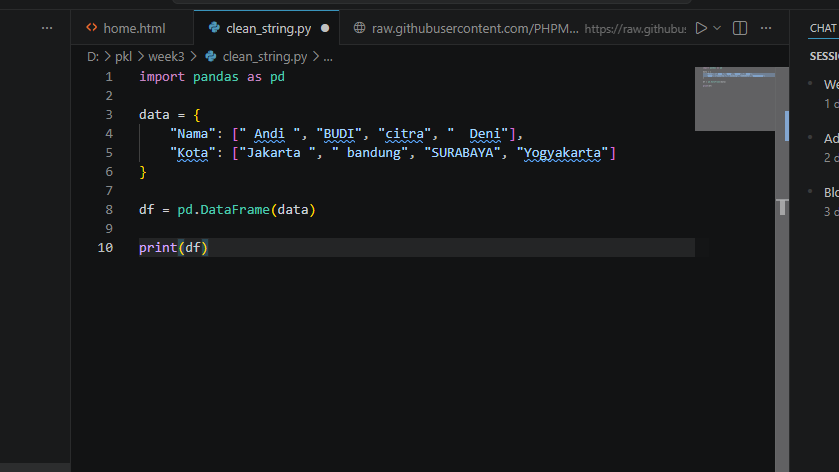Run the Python file with play icon
Viewport: 839px width, 472px height.
(701, 28)
